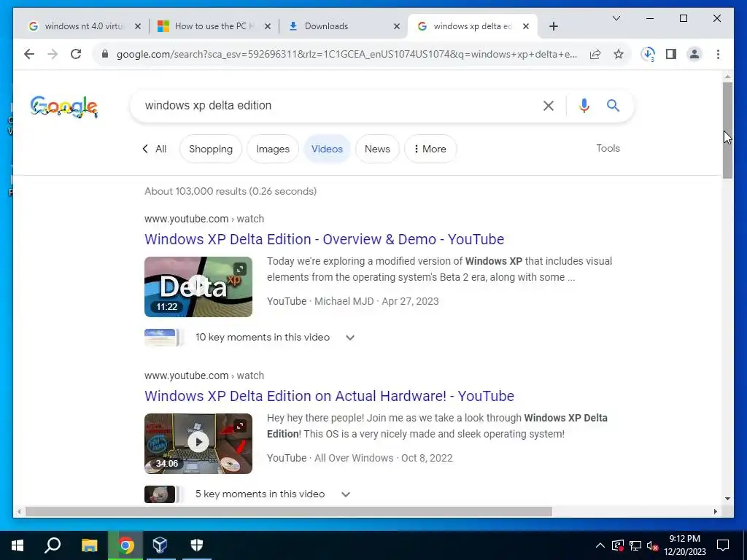
Task: View site information via the lock icon
Action: [105, 54]
